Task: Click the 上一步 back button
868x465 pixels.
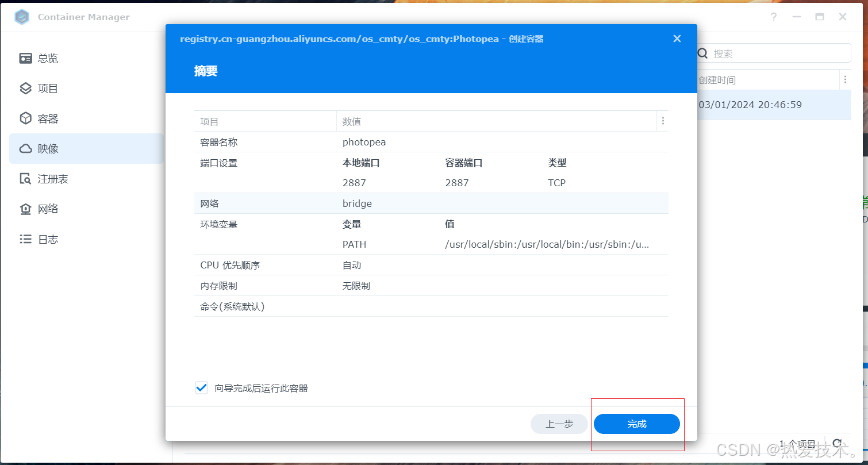Action: 559,424
